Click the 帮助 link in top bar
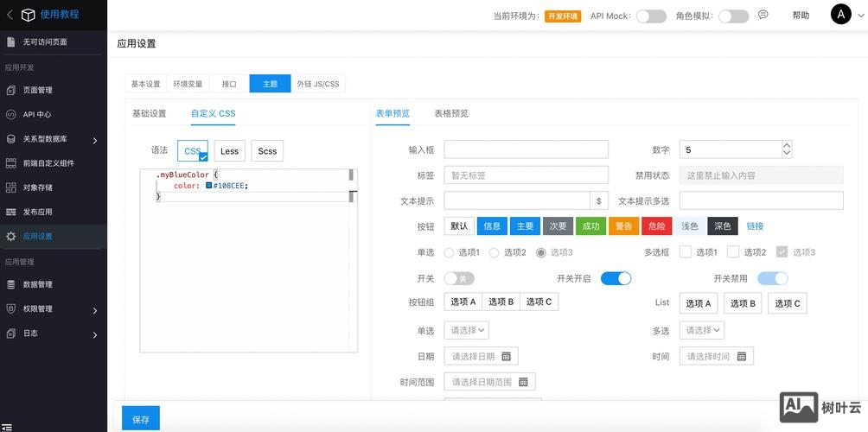This screenshot has width=868, height=432. 801,16
